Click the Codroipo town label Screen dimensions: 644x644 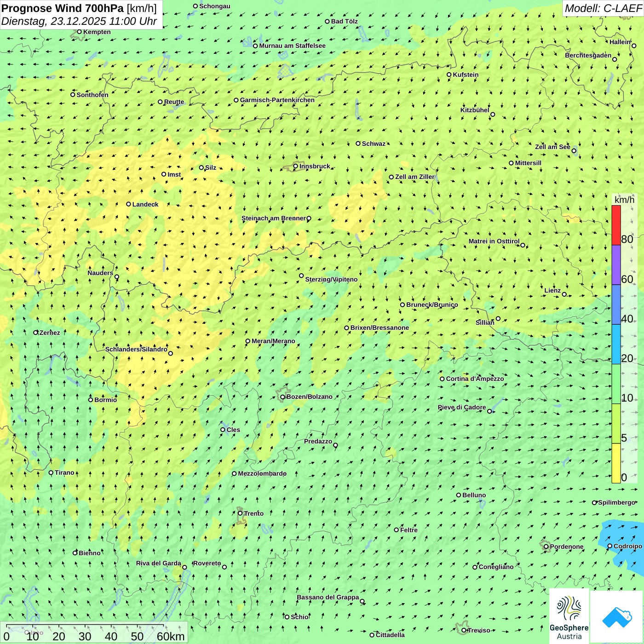coord(628,546)
